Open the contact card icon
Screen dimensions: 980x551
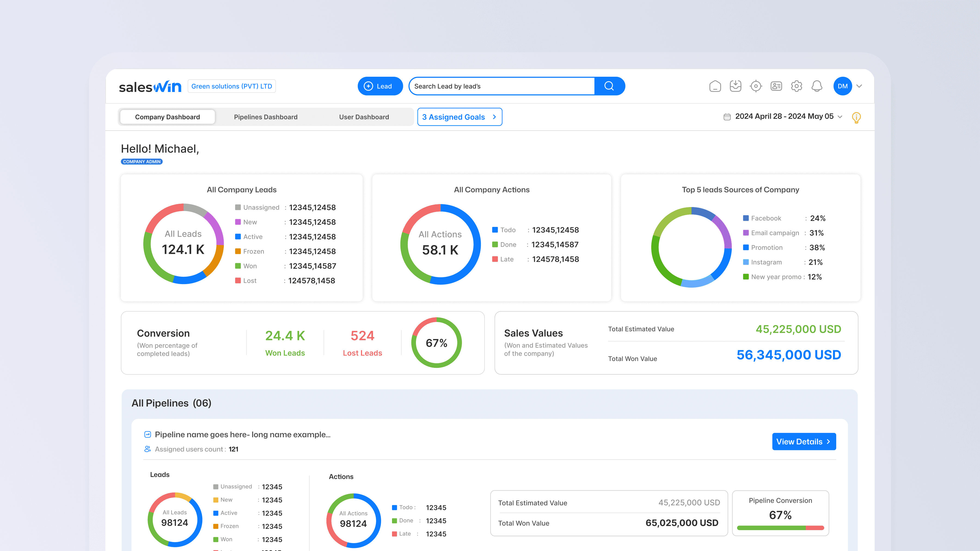click(x=776, y=86)
